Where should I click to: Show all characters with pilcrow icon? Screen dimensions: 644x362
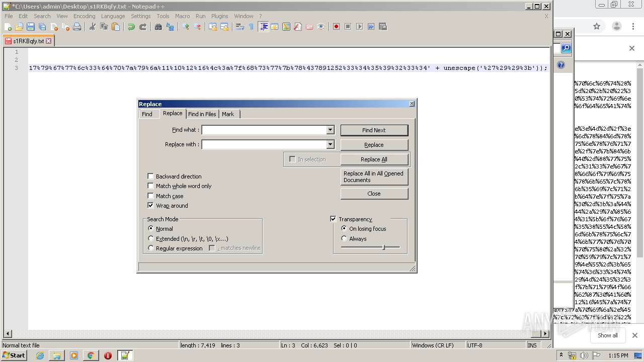[x=251, y=27]
